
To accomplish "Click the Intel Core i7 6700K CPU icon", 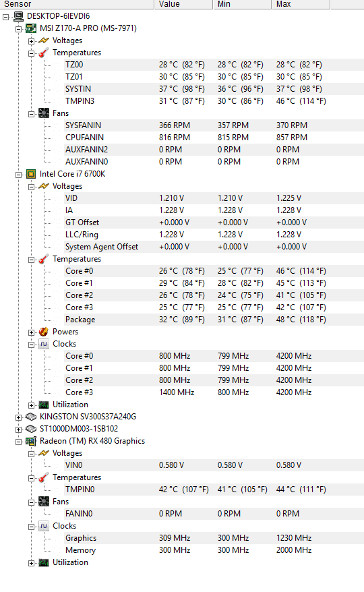I will click(x=31, y=174).
